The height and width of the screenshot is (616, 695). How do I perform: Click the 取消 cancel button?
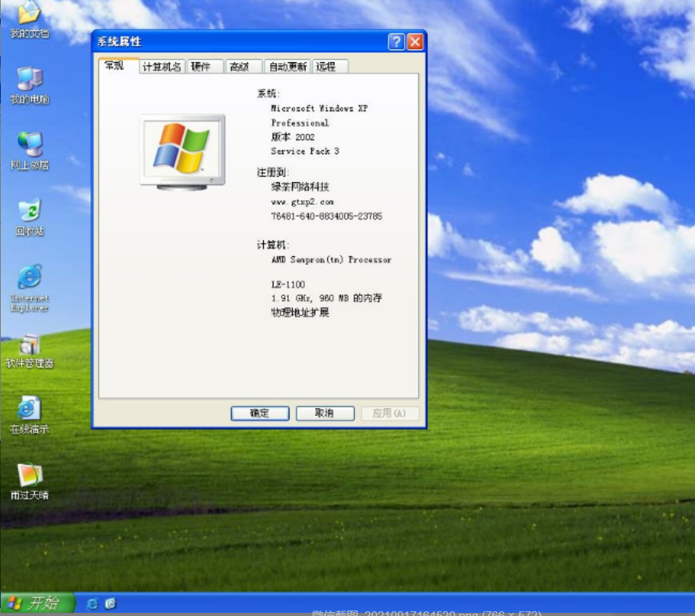click(x=325, y=414)
